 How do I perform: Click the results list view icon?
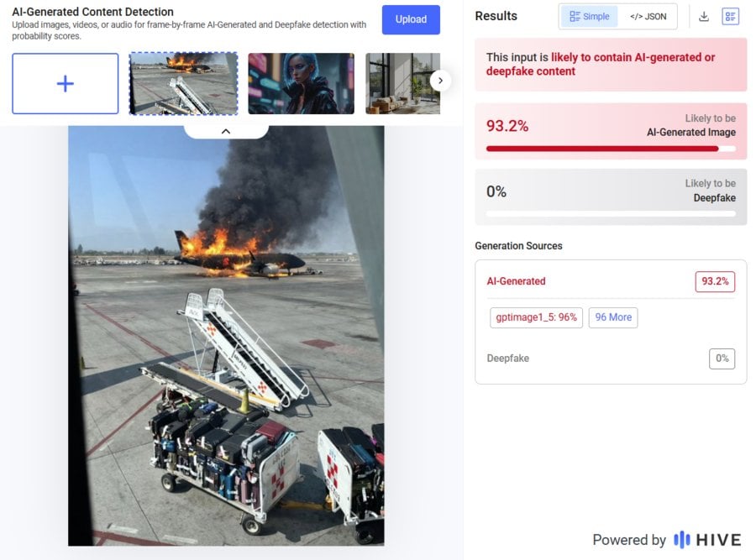[730, 16]
